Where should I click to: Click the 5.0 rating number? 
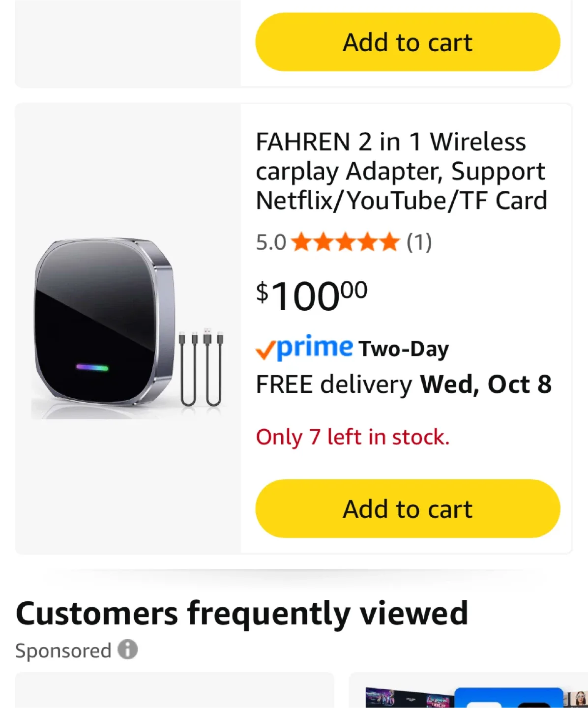[271, 242]
